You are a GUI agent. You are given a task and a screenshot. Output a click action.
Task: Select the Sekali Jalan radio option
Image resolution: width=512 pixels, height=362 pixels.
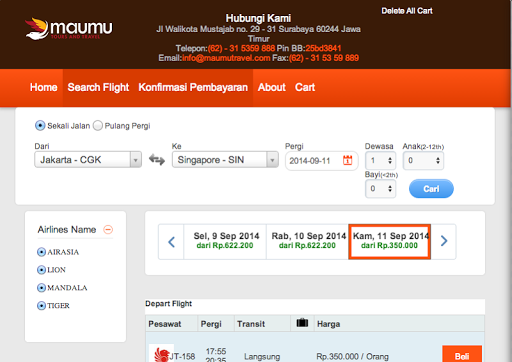[x=40, y=126]
